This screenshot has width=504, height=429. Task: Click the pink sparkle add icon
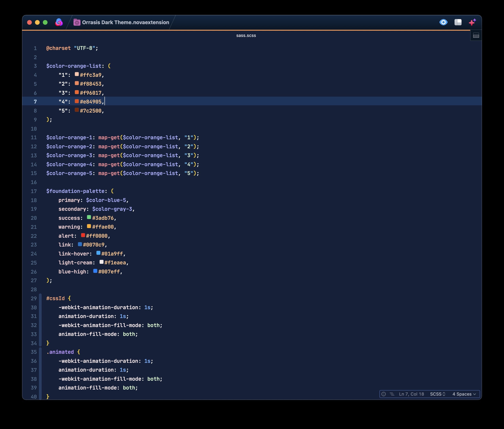click(x=472, y=22)
